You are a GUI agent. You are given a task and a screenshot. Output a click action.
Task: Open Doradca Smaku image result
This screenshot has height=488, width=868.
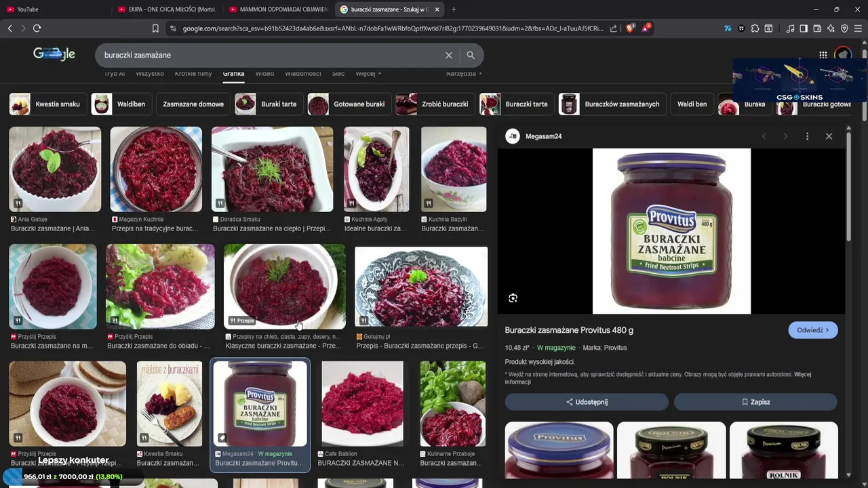(272, 169)
